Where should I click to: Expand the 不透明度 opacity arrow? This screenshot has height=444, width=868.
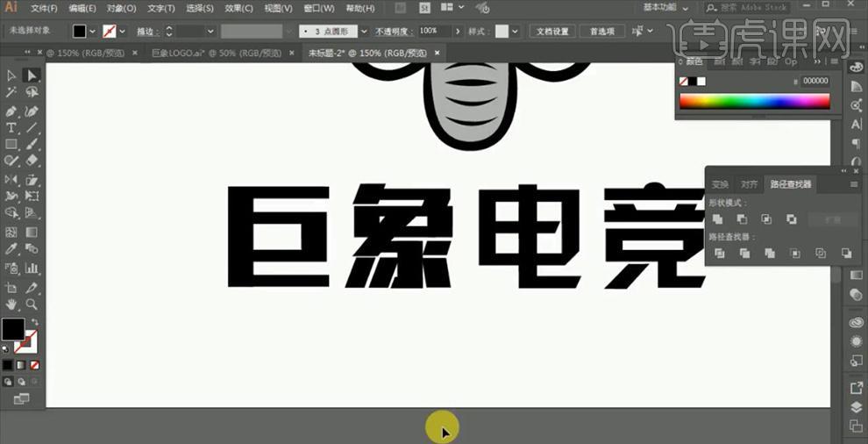(x=458, y=32)
